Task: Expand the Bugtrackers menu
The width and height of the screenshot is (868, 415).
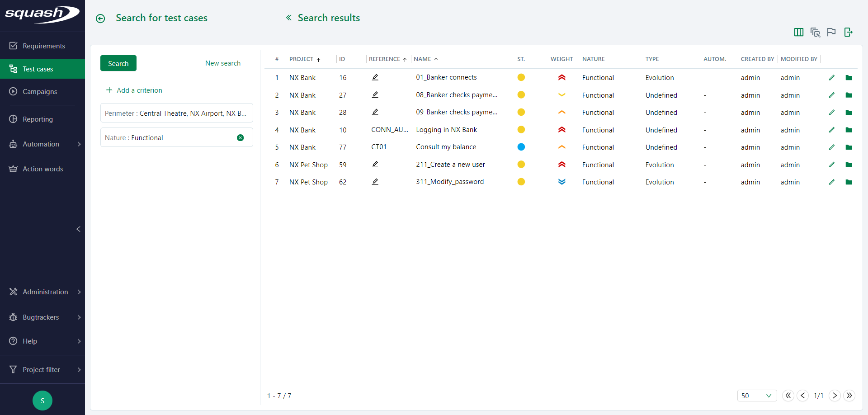Action: (x=41, y=317)
